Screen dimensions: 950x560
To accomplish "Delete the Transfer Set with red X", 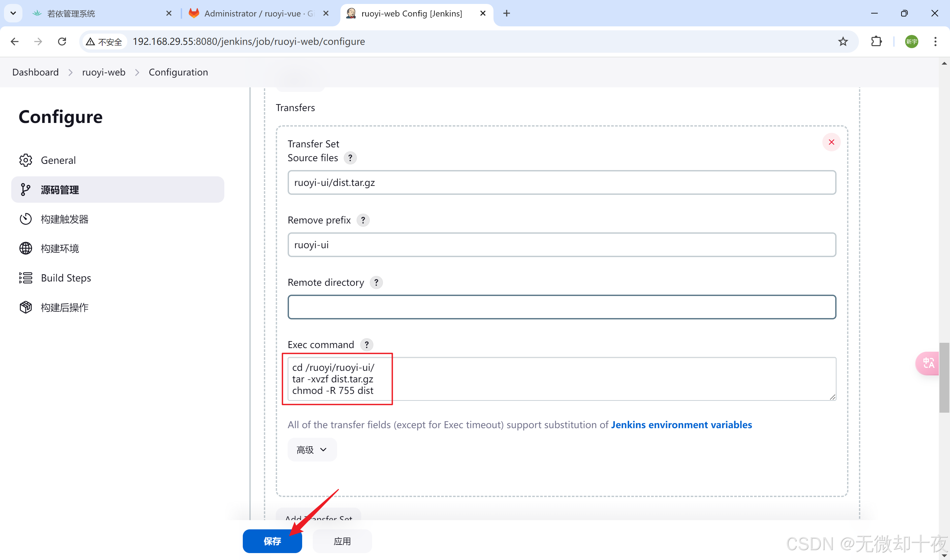I will pyautogui.click(x=831, y=142).
